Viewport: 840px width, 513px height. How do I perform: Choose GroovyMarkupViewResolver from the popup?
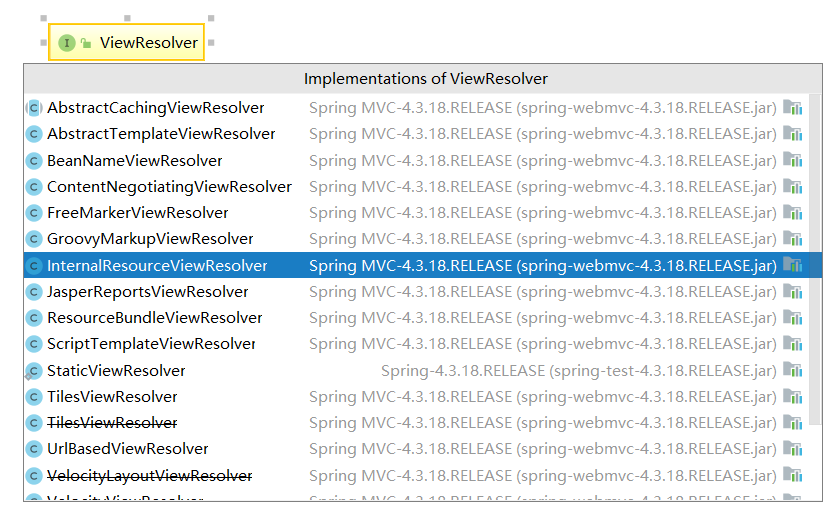[150, 239]
